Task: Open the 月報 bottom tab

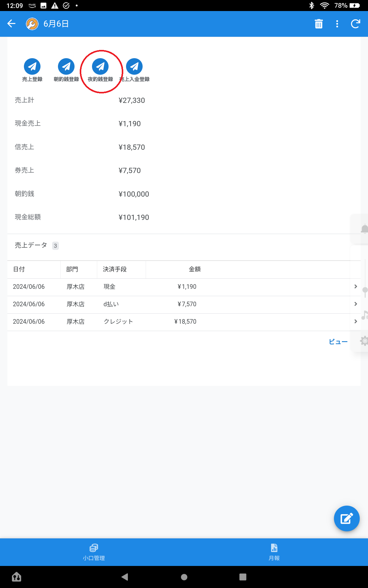Action: click(274, 552)
